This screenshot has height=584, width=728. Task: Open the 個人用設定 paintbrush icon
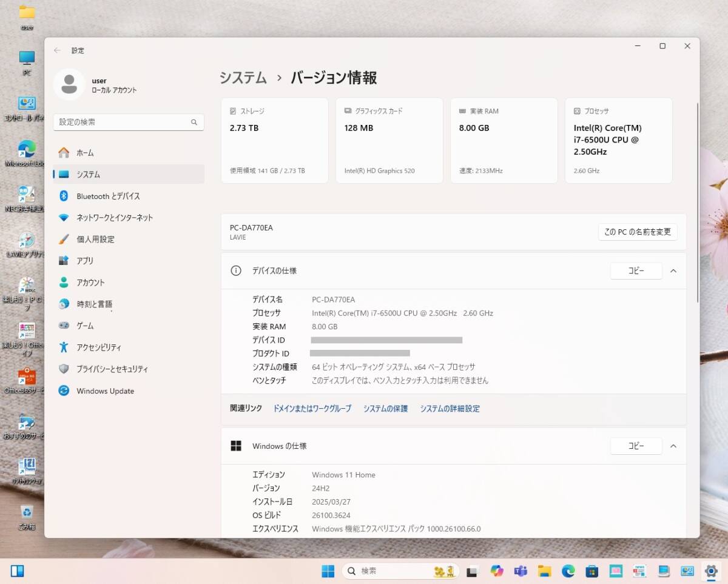pos(64,239)
